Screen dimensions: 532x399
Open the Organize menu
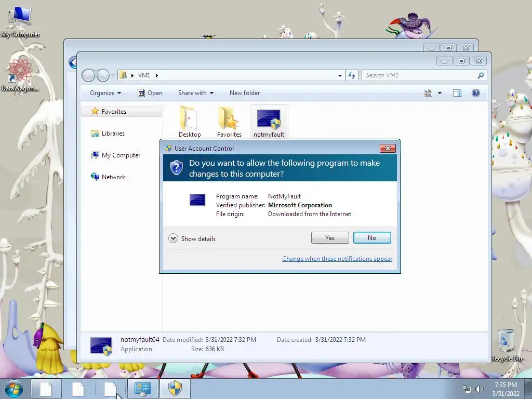[105, 93]
